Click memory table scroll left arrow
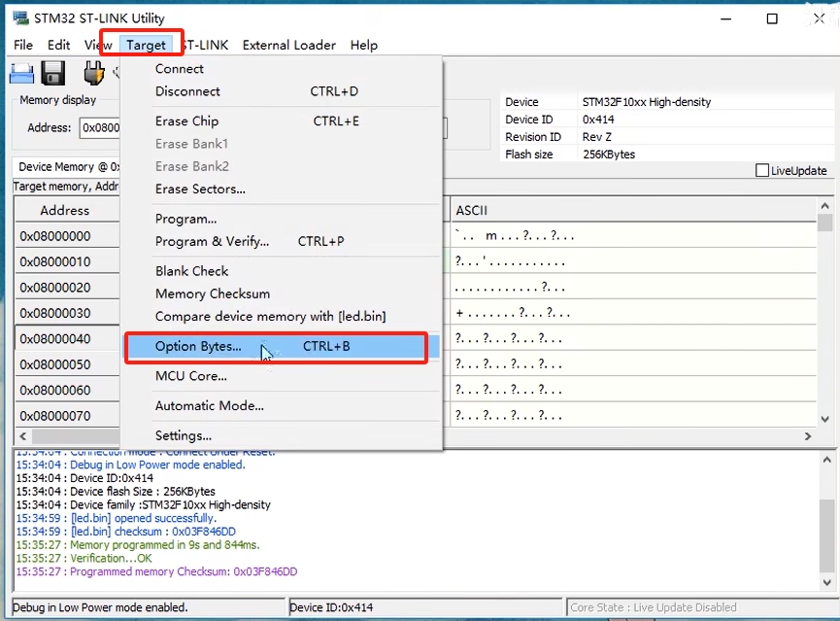The image size is (840, 621). 23,436
